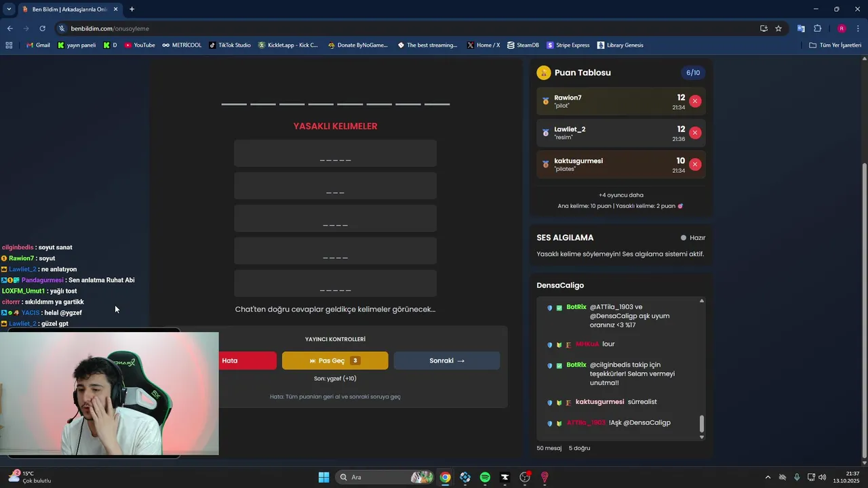This screenshot has height=488, width=868.
Task: Open the Extensions puzzle icon
Action: [x=817, y=28]
